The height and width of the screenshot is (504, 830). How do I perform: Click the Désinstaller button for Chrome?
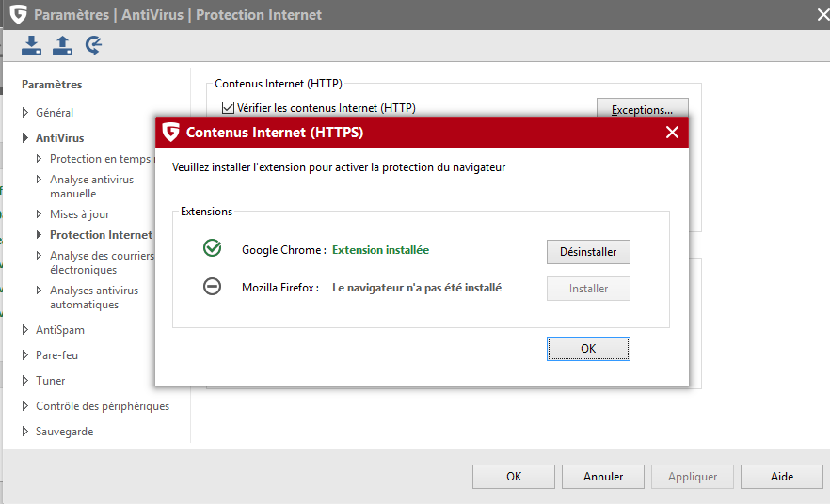[x=588, y=252]
